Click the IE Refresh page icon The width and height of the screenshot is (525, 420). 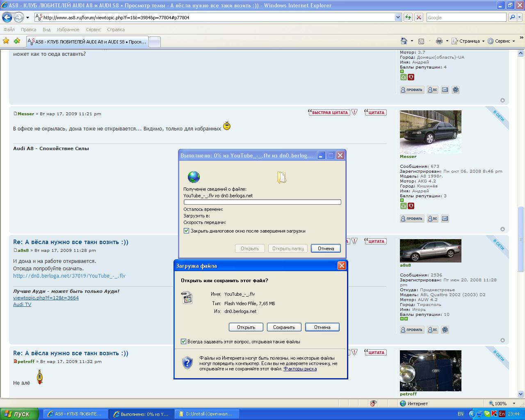click(408, 17)
